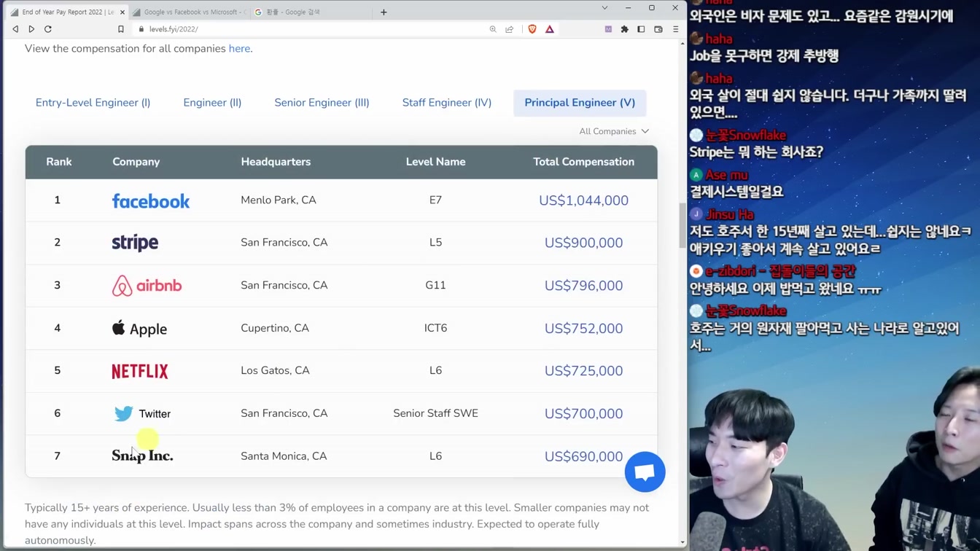Click the 'Cupertino, CA' headquarters cell
This screenshot has width=980, height=551.
[x=275, y=328]
